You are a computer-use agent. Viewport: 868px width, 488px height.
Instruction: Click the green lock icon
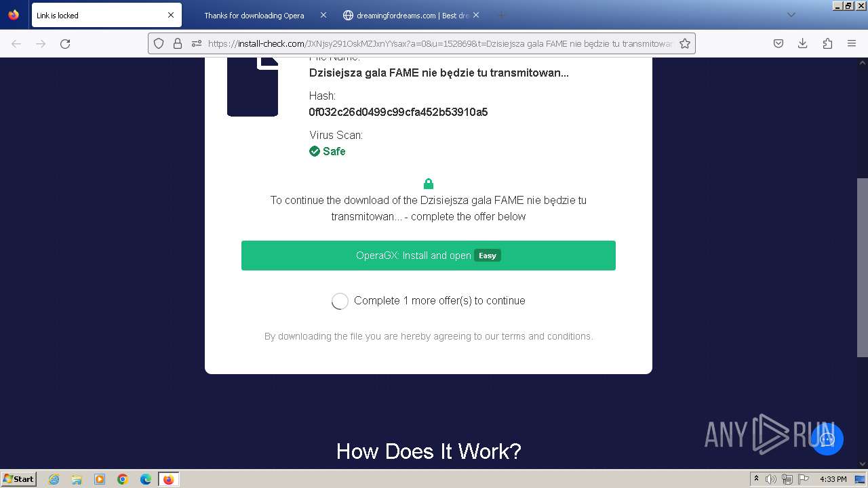coord(429,184)
